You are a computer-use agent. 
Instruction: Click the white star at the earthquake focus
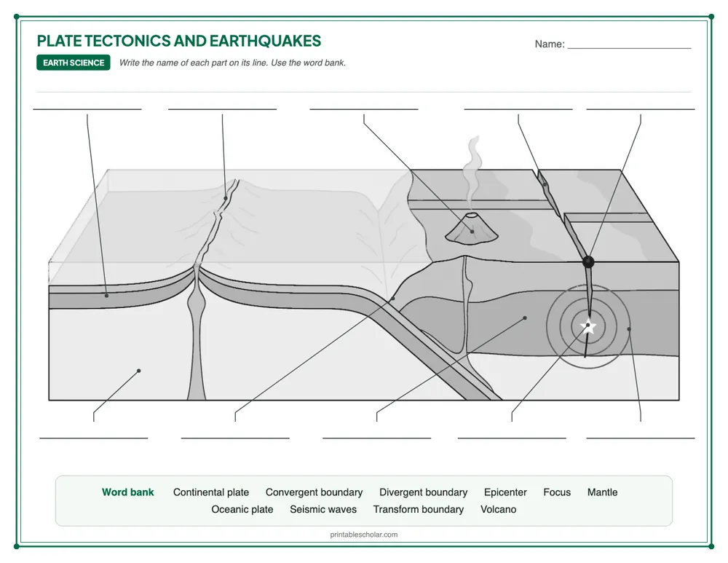coord(587,326)
